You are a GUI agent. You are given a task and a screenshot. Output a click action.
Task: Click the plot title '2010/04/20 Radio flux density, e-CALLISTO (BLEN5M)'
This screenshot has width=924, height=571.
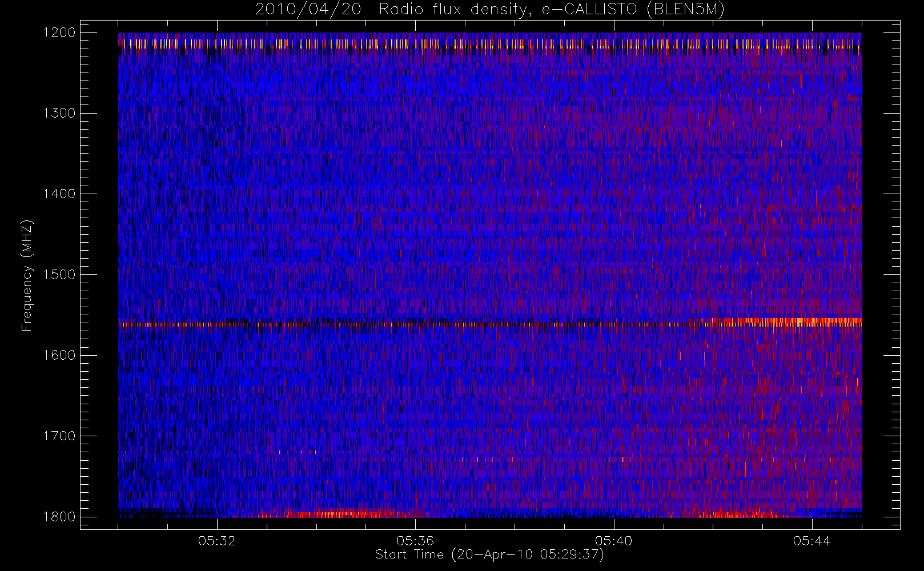(x=489, y=10)
